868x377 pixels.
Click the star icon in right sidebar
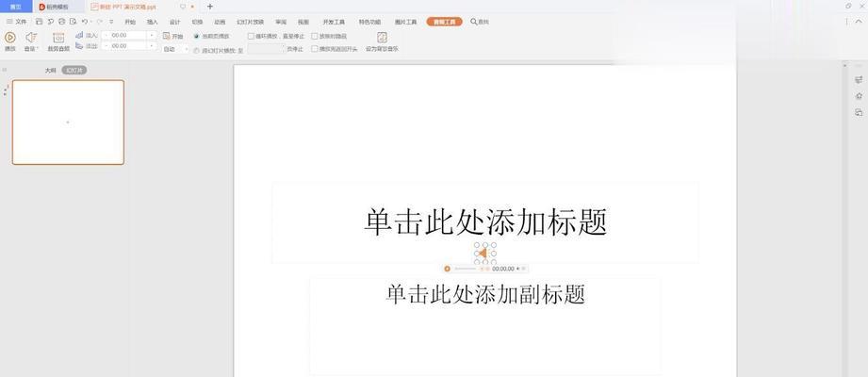pos(859,96)
